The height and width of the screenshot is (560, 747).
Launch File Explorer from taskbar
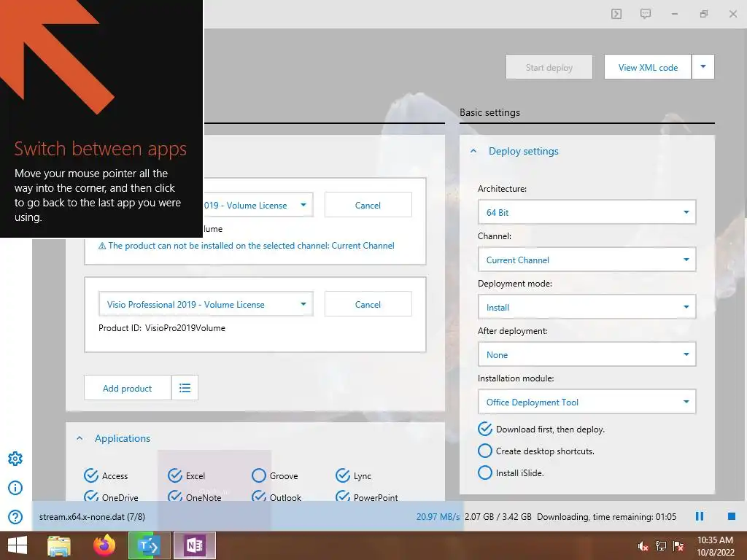(59, 545)
